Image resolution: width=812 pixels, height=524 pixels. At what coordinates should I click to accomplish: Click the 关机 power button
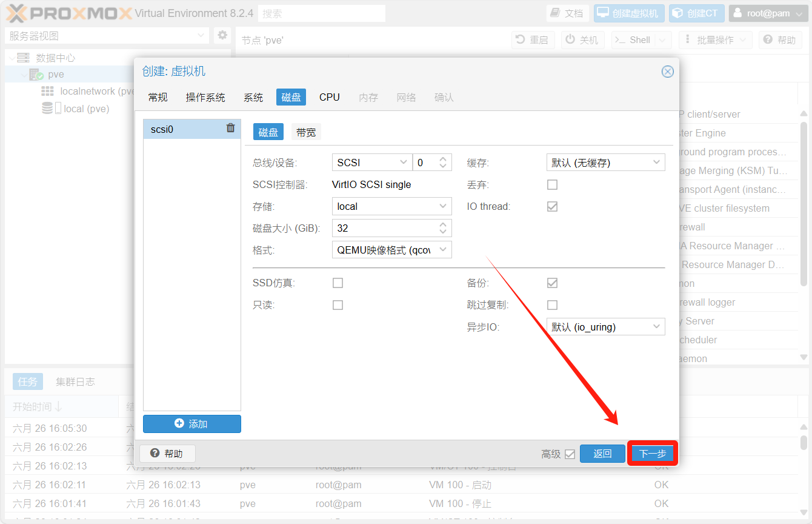coord(582,40)
